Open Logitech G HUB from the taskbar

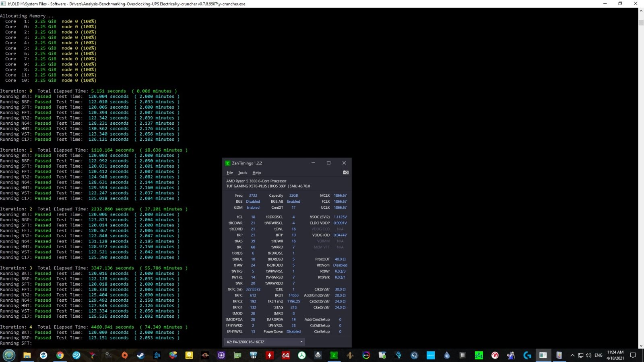(527, 355)
